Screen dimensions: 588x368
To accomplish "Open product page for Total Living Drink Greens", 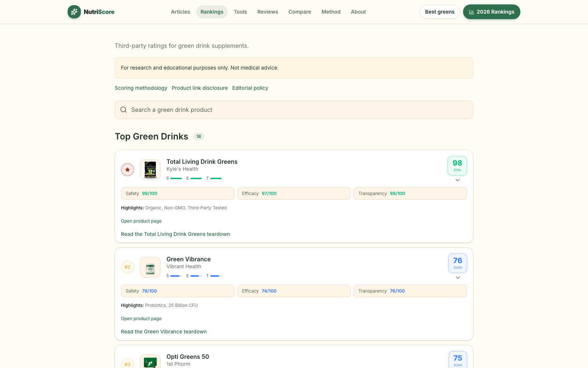I will click(141, 221).
